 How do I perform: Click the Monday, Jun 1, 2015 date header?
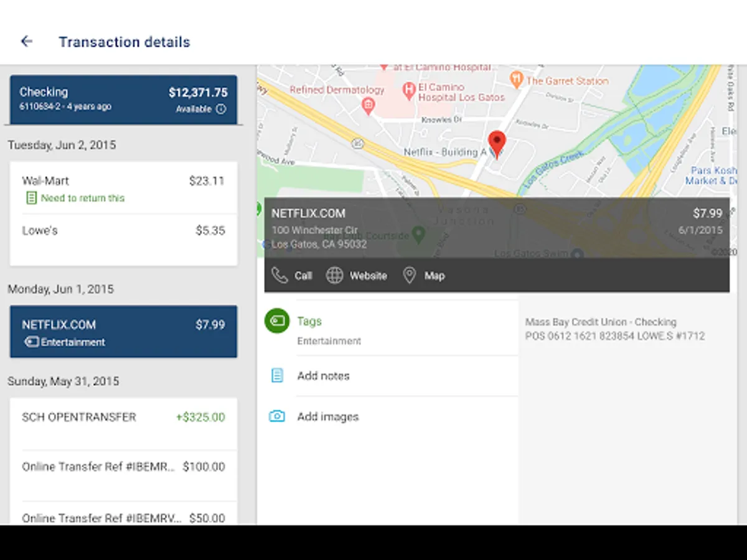[x=60, y=289]
